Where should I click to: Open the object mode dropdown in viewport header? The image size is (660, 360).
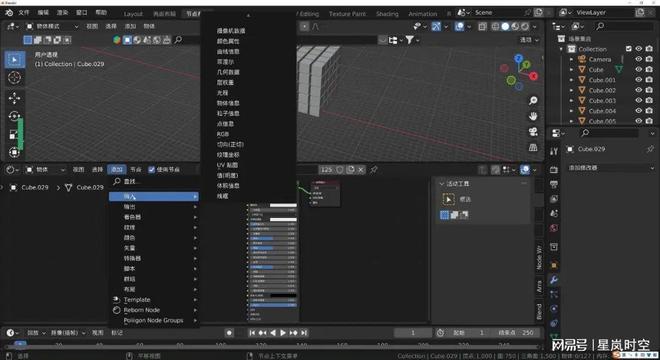tap(52, 27)
